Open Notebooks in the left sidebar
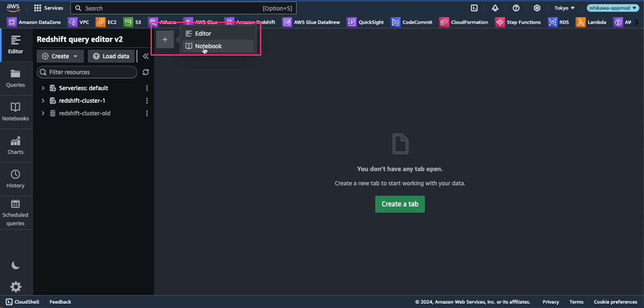The image size is (644, 308). point(15,112)
